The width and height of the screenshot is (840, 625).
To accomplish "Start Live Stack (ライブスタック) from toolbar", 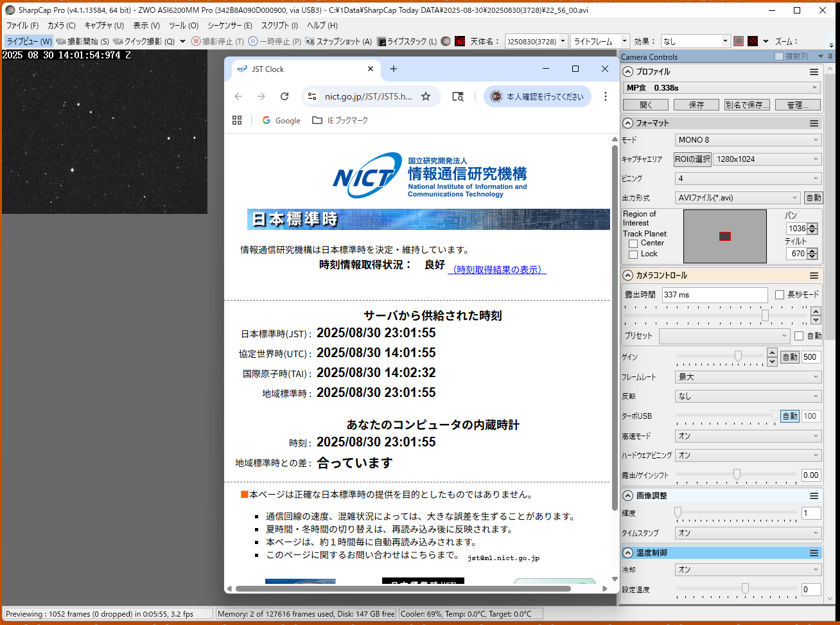I will click(381, 41).
